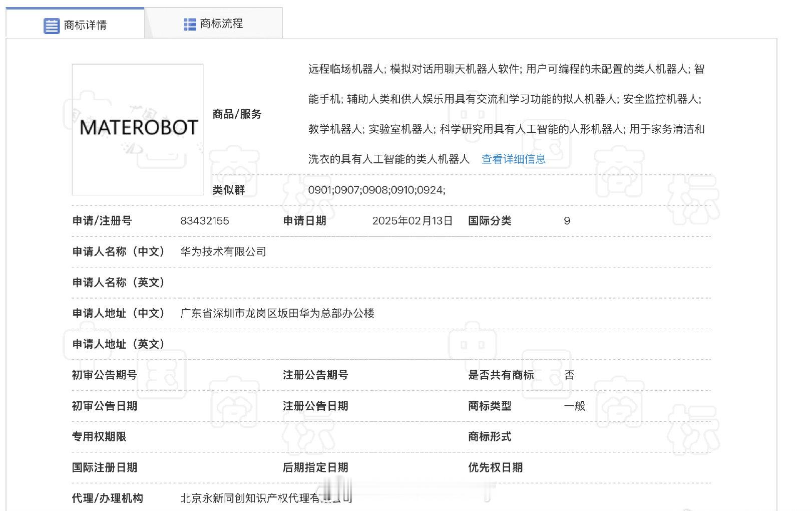Click the MATEROBOT trademark image

click(138, 129)
